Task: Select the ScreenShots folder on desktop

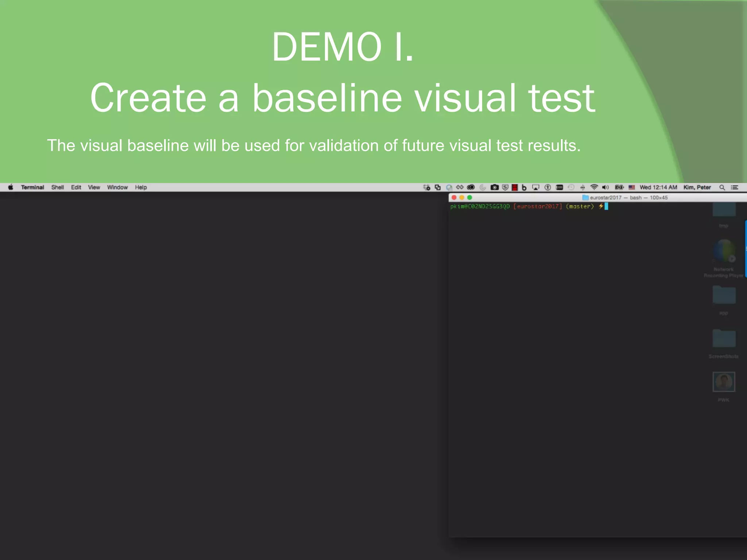Action: pyautogui.click(x=724, y=343)
